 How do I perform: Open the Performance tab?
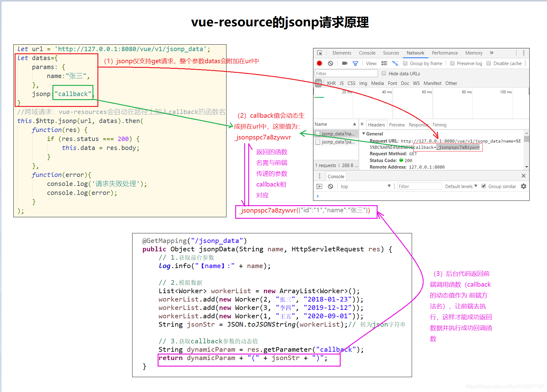click(445, 53)
